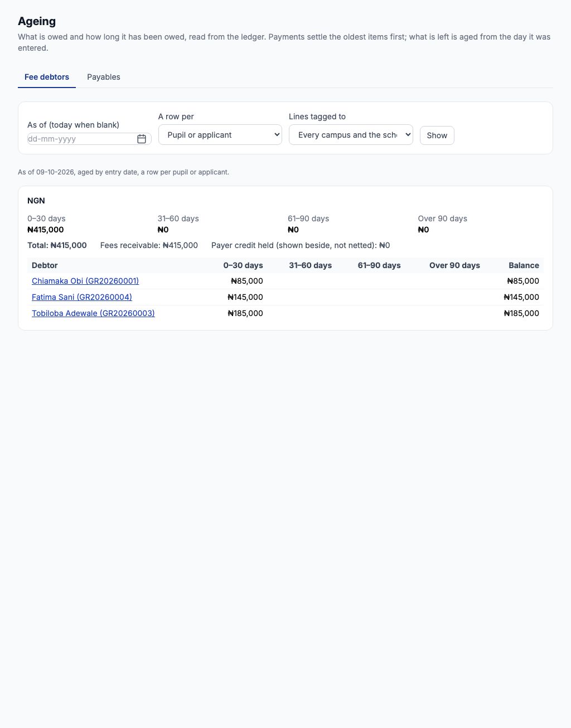Click the Debtor column header
The image size is (571, 728).
tap(45, 265)
